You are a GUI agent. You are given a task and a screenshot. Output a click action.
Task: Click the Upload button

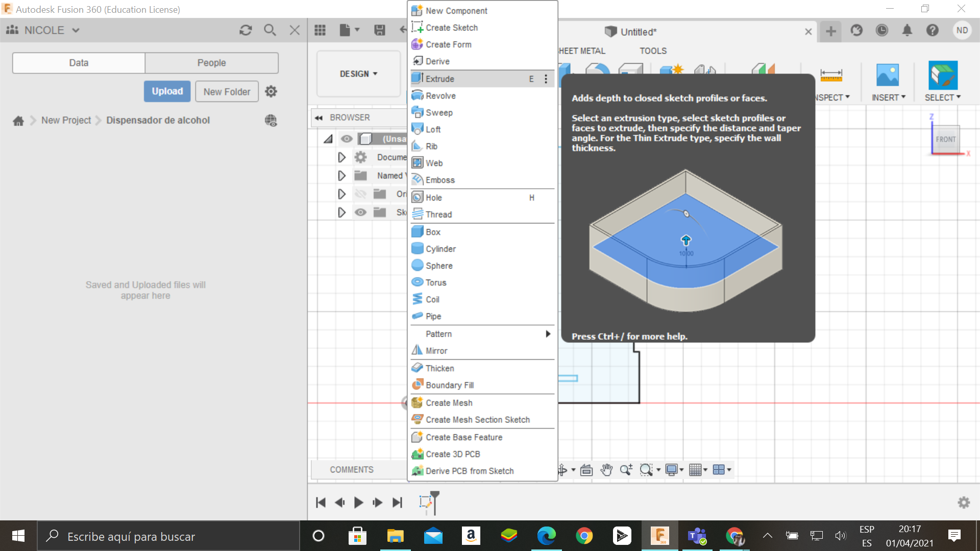pos(167,91)
